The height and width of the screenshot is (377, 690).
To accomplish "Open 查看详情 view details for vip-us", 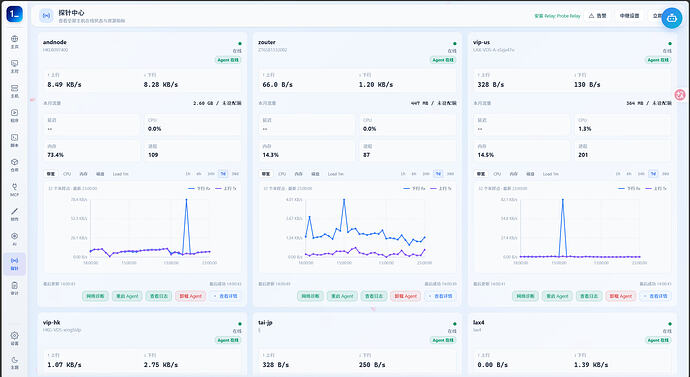I will point(656,296).
